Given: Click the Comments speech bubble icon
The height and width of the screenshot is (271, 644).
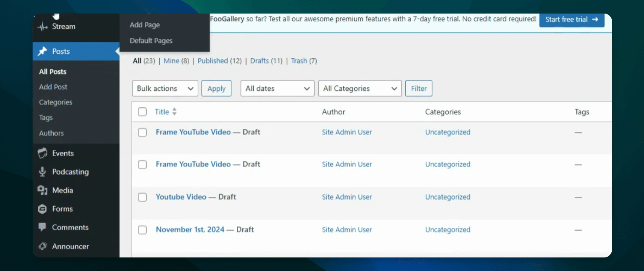Looking at the screenshot, I should [x=42, y=227].
